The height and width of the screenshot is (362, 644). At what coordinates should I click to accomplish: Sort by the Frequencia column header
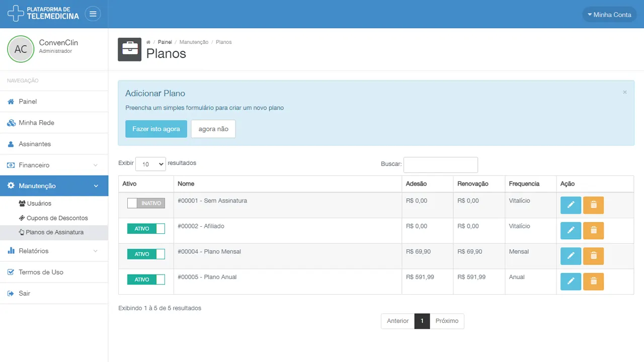[x=531, y=184]
